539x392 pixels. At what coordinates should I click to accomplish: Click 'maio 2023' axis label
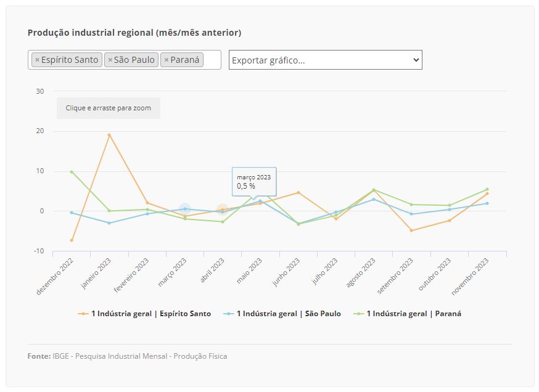click(249, 271)
